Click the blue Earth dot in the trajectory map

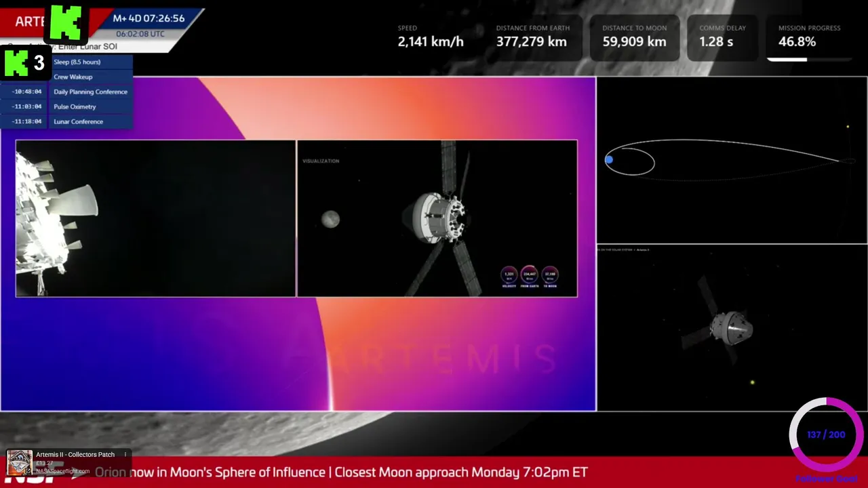609,160
